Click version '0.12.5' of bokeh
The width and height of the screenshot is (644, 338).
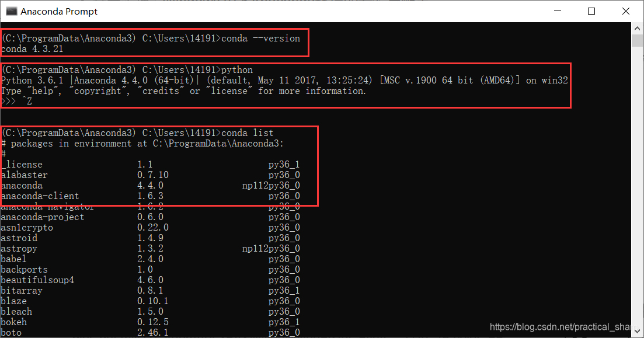coord(153,322)
